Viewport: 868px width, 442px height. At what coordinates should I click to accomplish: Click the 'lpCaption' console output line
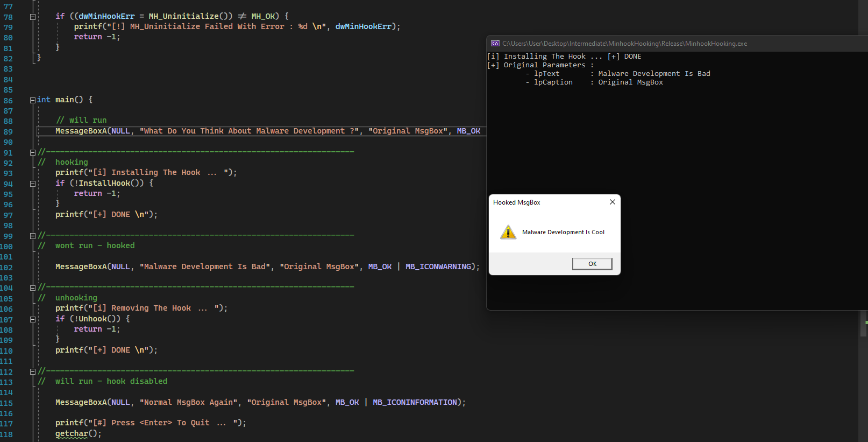pos(594,82)
